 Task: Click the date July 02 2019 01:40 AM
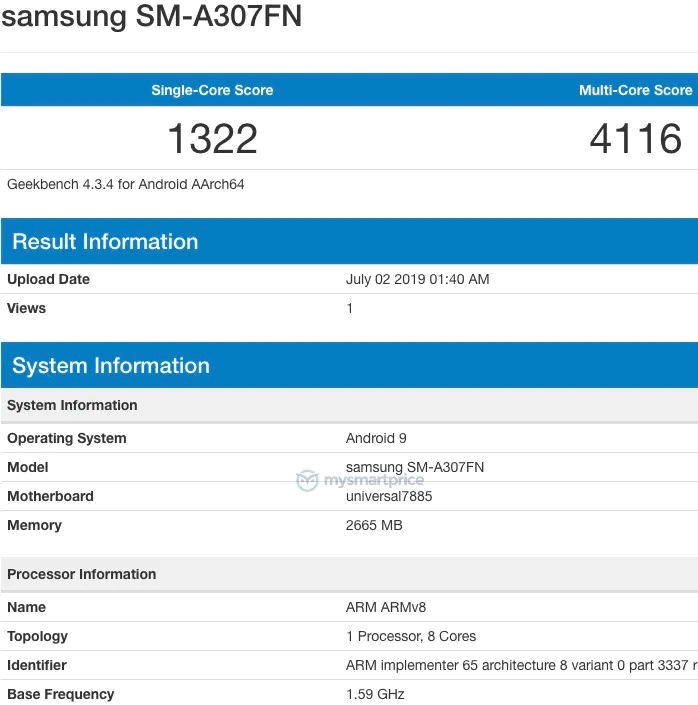coord(417,279)
